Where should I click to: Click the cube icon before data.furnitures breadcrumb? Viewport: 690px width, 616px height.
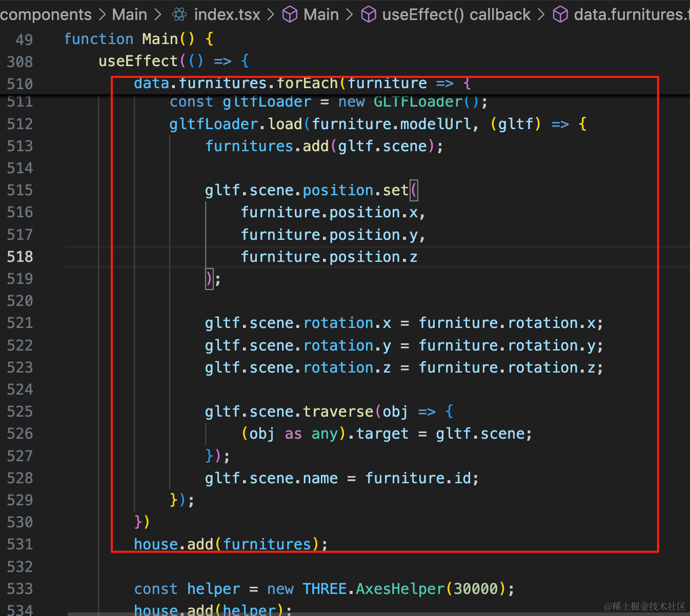[560, 15]
